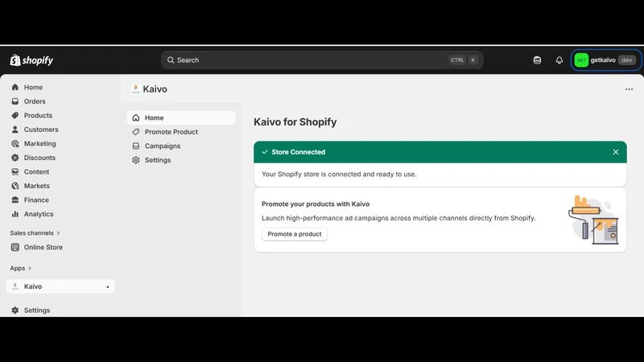The width and height of the screenshot is (644, 362).
Task: Click the Products tag icon
Action: [15, 115]
